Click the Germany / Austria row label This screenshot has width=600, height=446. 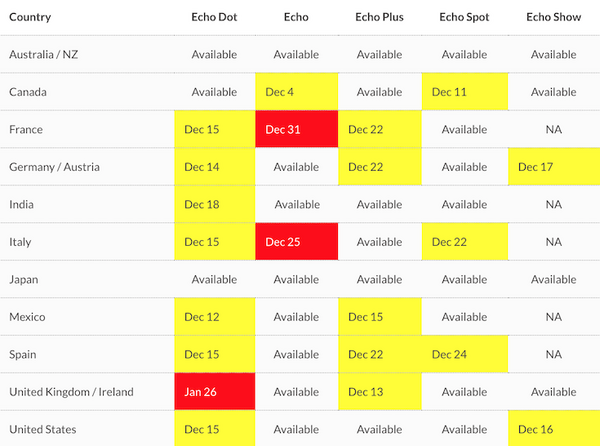[54, 167]
